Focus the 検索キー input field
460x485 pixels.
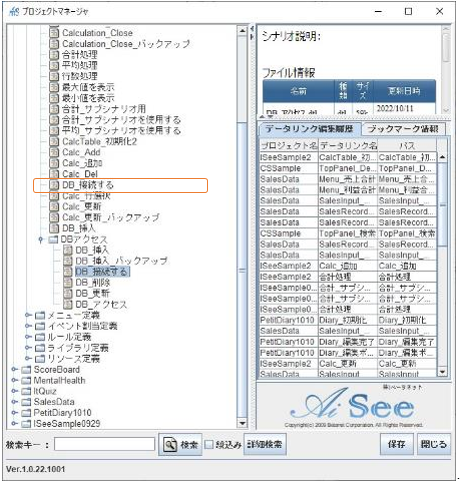tap(105, 444)
